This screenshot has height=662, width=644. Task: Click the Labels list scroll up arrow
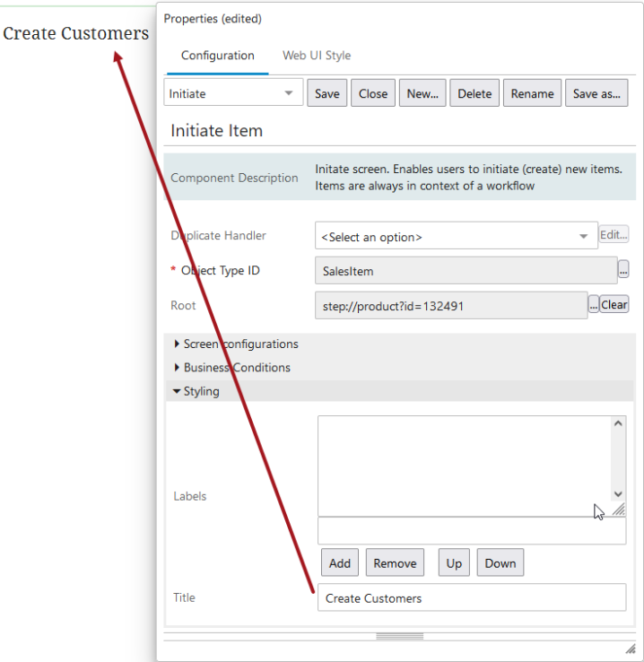618,423
